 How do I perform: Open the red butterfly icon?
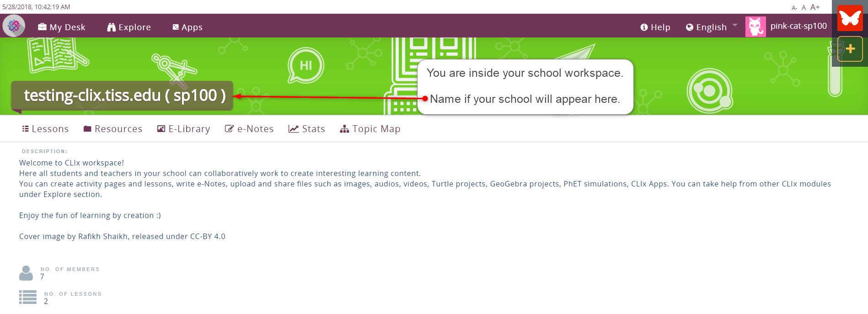coord(850,18)
